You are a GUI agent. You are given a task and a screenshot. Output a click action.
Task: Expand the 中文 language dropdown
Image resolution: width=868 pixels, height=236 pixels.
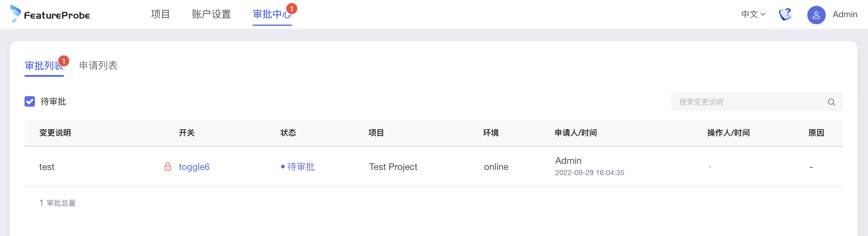tap(753, 14)
